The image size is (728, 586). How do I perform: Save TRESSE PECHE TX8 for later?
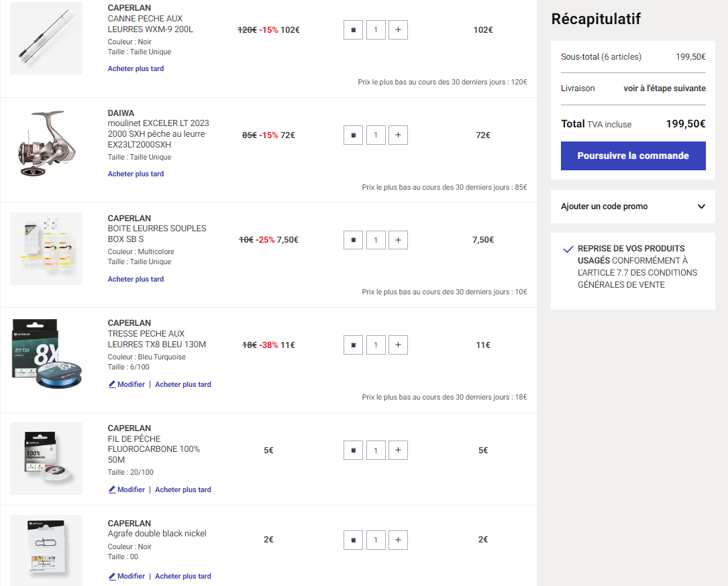pos(183,384)
